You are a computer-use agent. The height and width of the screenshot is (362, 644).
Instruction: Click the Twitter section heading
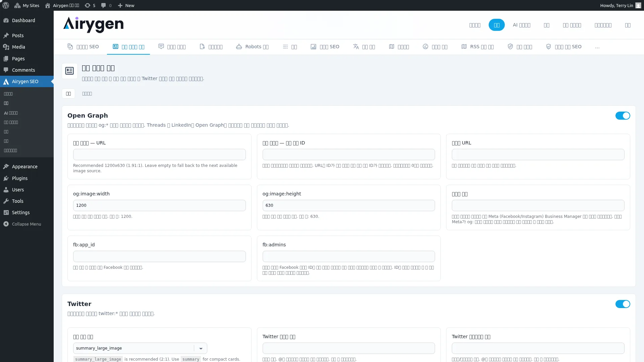tap(79, 304)
